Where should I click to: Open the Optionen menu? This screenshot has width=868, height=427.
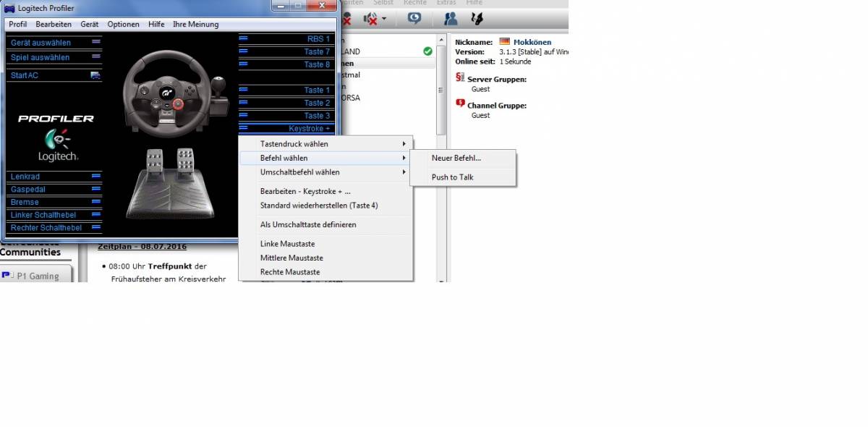click(123, 24)
